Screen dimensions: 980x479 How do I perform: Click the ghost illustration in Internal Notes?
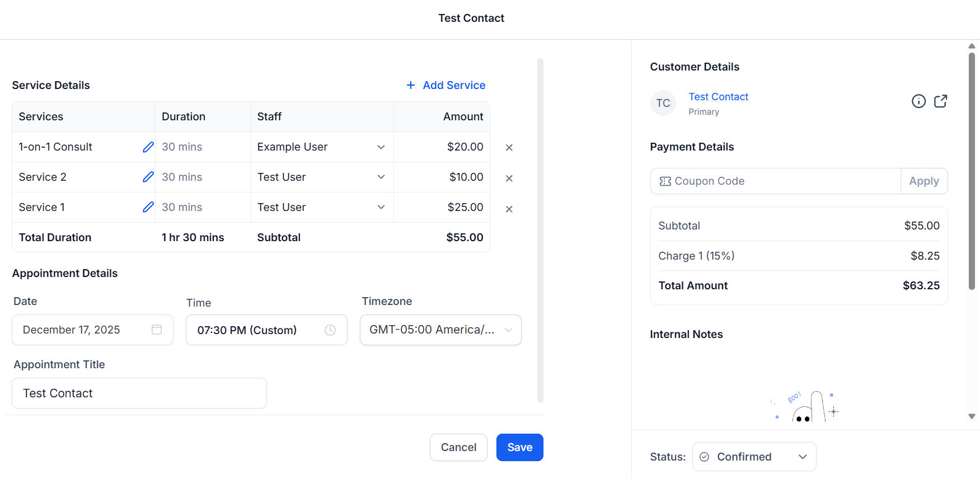point(805,406)
